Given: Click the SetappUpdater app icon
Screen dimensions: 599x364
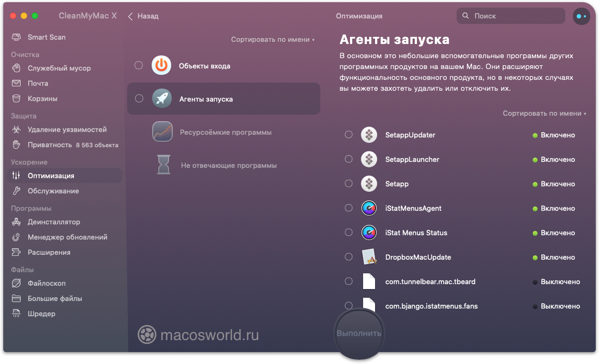Looking at the screenshot, I should [x=369, y=135].
